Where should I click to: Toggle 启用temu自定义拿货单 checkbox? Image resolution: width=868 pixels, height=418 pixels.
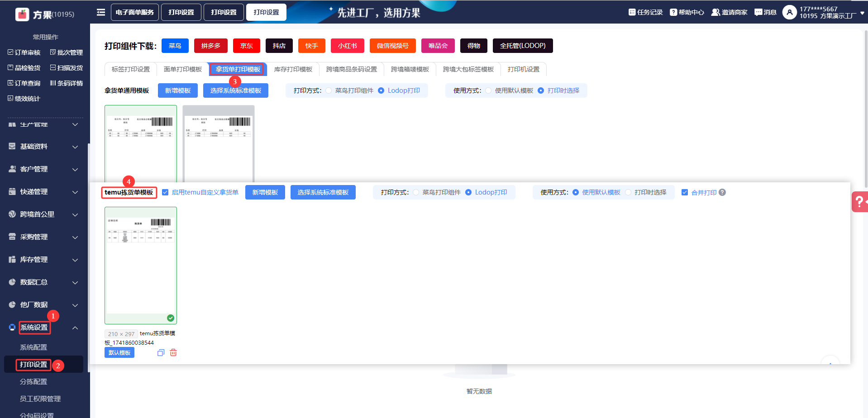tap(165, 192)
